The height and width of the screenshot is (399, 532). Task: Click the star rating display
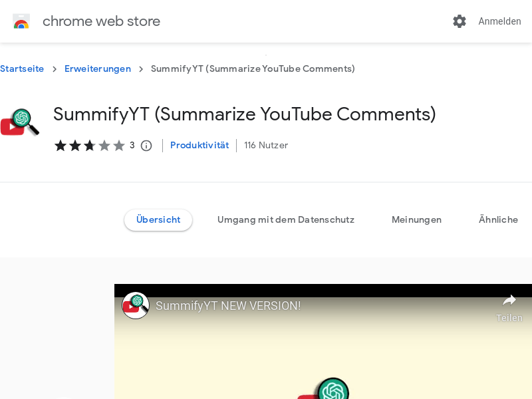(x=90, y=146)
